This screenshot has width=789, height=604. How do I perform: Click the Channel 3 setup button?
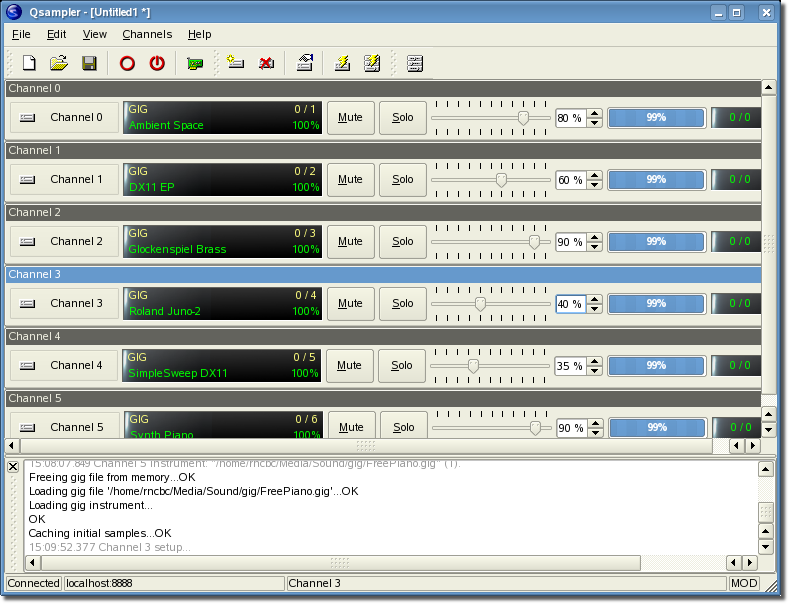[x=64, y=304]
